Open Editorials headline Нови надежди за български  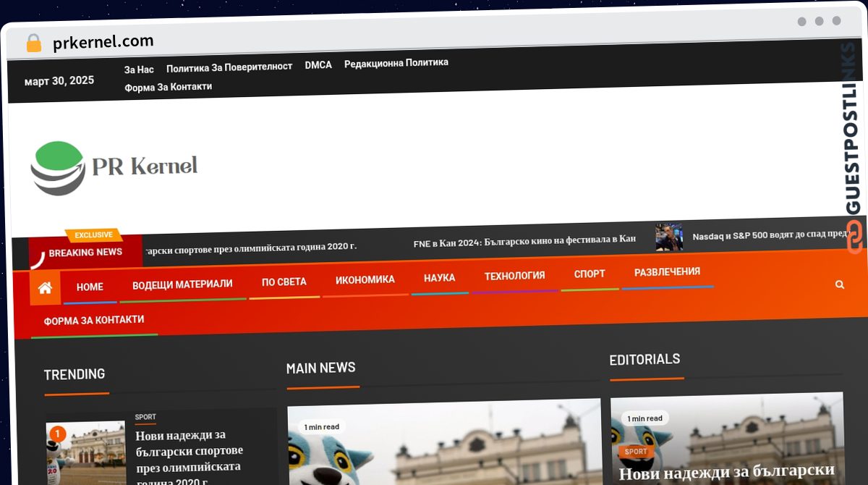(727, 473)
